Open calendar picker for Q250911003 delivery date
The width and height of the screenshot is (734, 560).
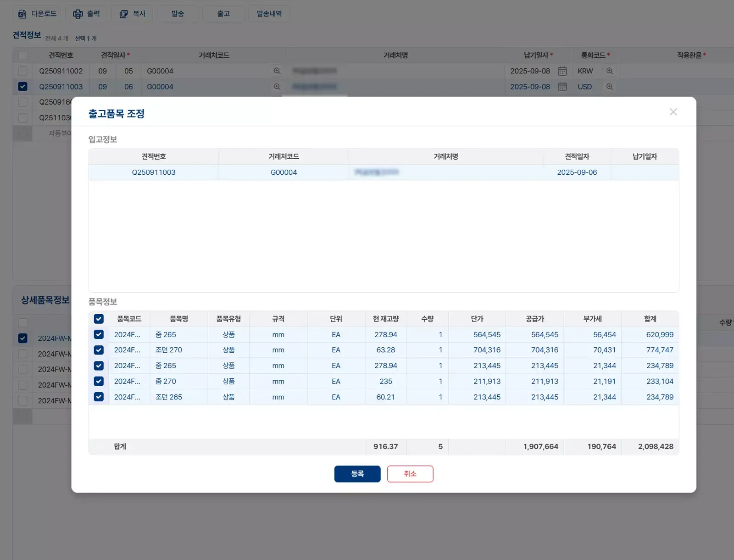[562, 87]
